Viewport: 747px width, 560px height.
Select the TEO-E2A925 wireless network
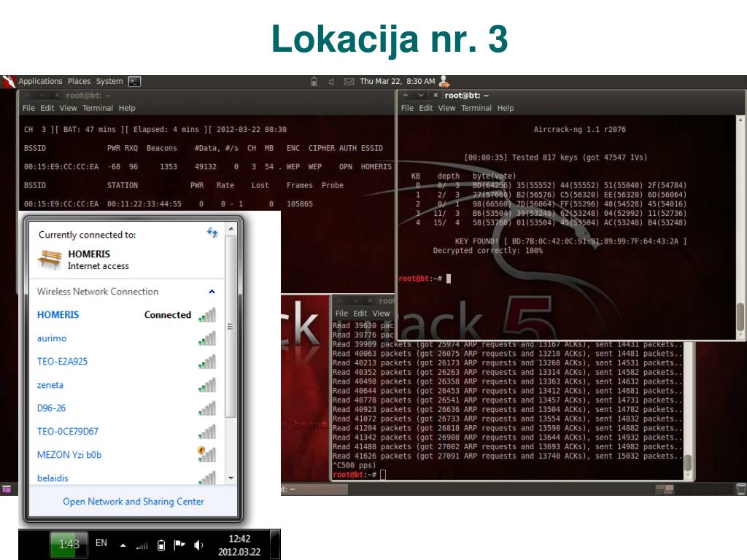pyautogui.click(x=126, y=362)
